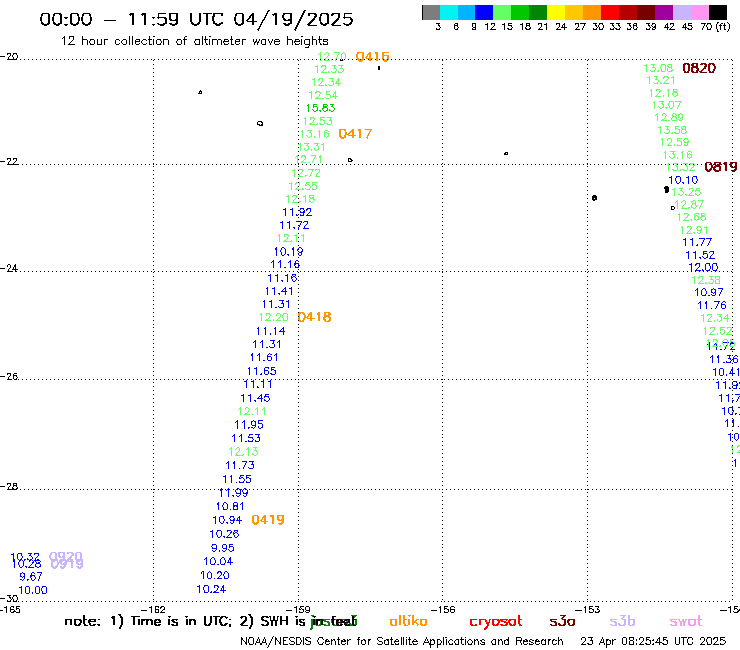Click the 9.95 wave height value
Image resolution: width=740 pixels, height=650 pixels.
[223, 549]
